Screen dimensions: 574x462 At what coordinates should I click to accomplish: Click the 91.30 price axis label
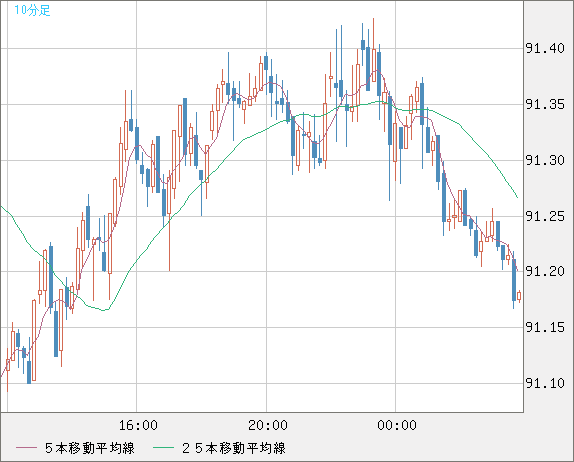click(x=545, y=160)
